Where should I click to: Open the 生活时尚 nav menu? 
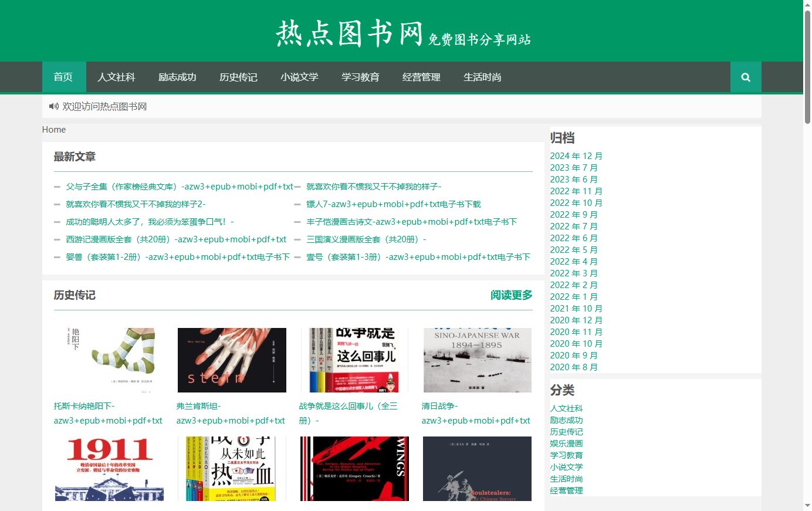click(x=482, y=77)
